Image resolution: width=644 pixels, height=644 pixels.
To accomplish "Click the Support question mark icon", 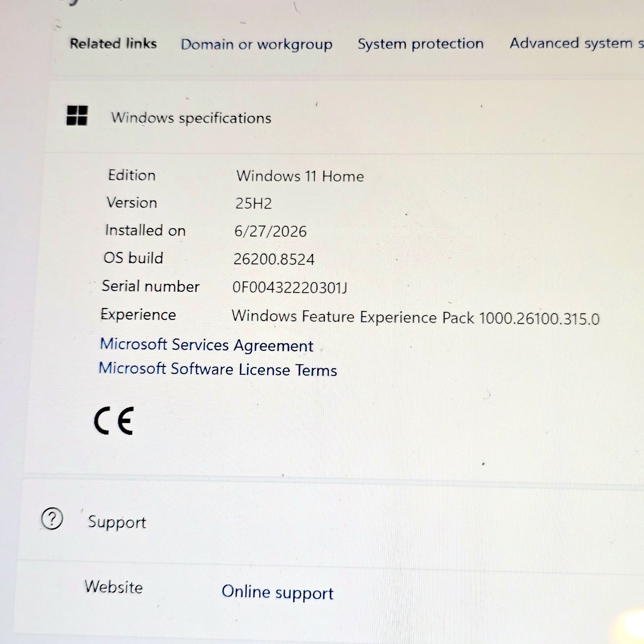I will 52,519.
